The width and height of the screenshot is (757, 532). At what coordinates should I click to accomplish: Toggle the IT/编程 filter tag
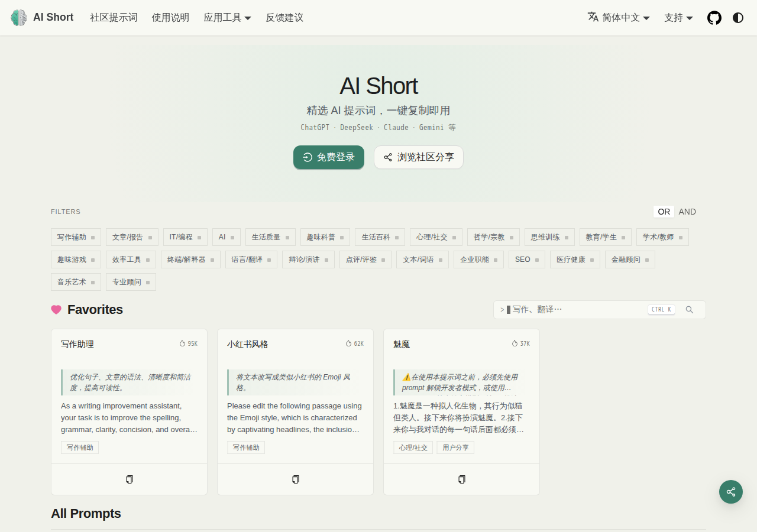click(185, 237)
